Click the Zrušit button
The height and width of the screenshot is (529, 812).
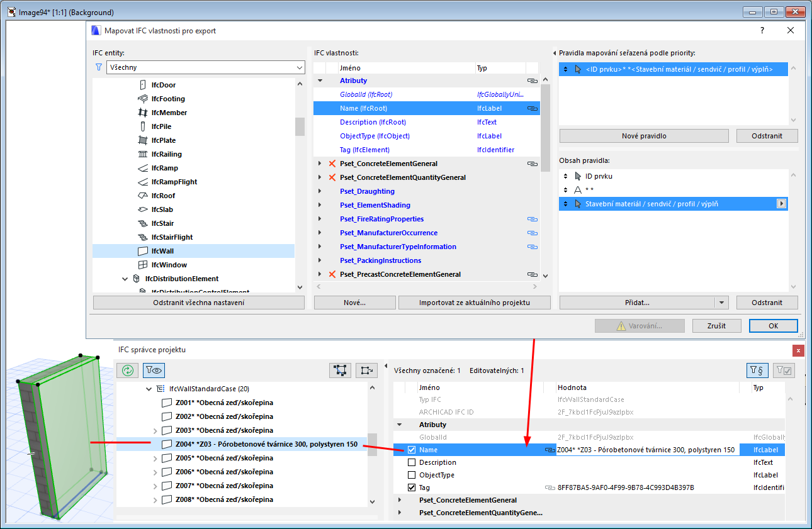click(x=716, y=326)
